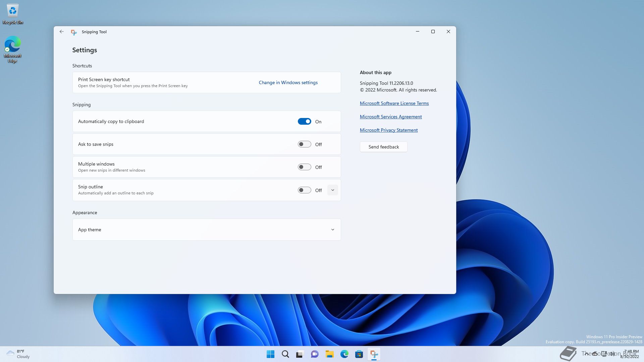Launch Edge from the taskbar
The height and width of the screenshot is (362, 644).
click(344, 354)
